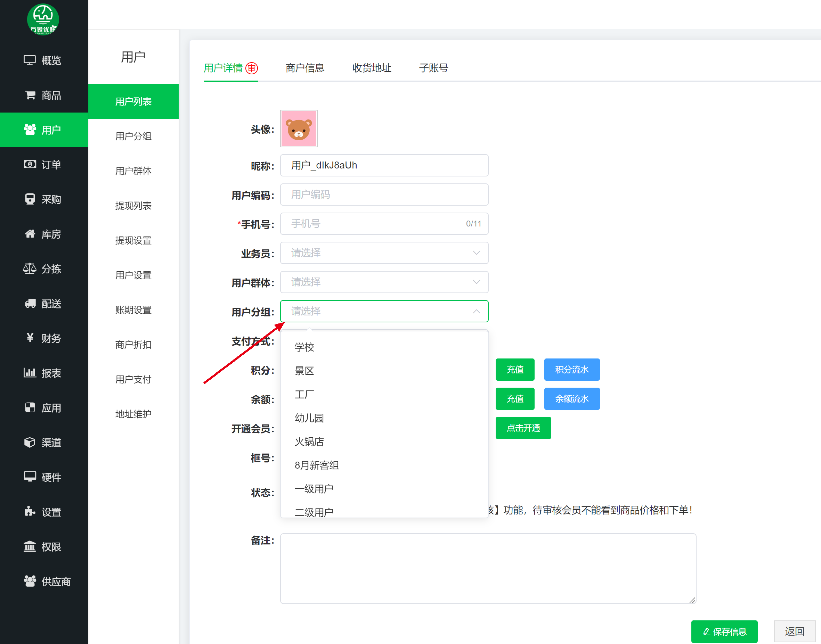Screen dimensions: 821x644
Task: Open the 订单 orders module
Action: pyautogui.click(x=44, y=164)
